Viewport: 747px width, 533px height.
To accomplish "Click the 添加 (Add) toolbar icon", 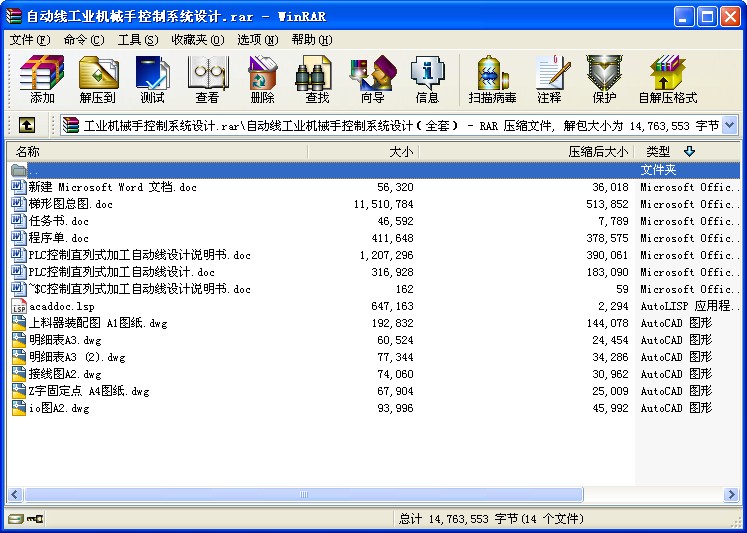I will click(x=42, y=79).
